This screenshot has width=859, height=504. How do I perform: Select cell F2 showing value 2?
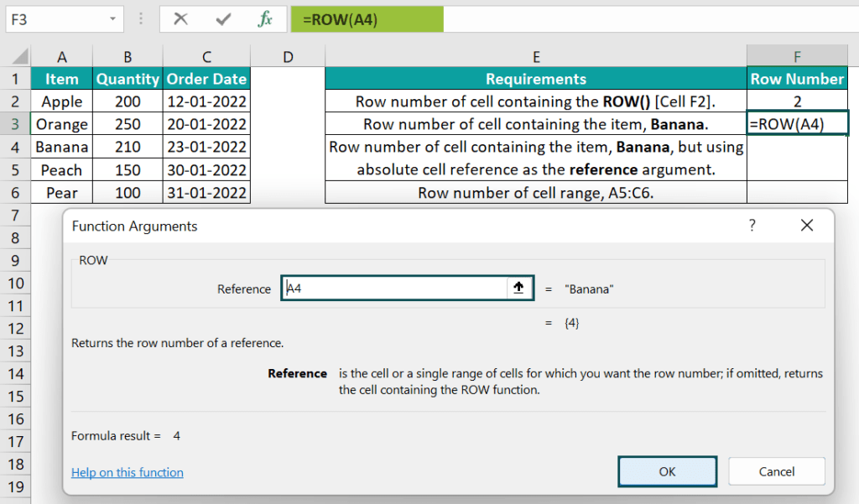(x=797, y=101)
